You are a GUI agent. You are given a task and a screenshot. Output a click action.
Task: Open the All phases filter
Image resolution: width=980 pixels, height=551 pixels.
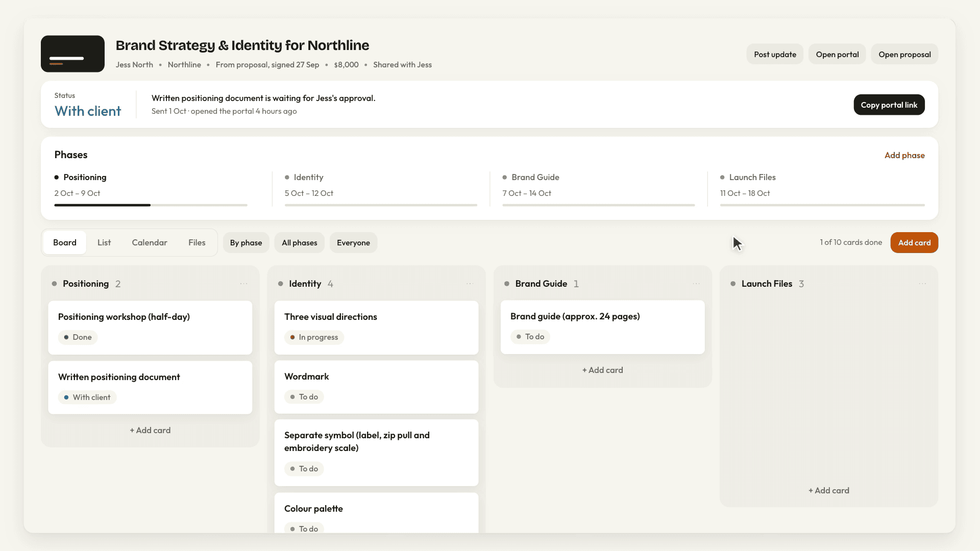300,243
